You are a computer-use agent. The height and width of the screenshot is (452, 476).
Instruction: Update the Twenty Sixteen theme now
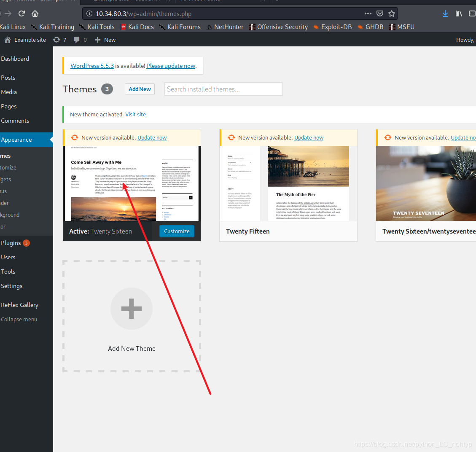coord(152,137)
